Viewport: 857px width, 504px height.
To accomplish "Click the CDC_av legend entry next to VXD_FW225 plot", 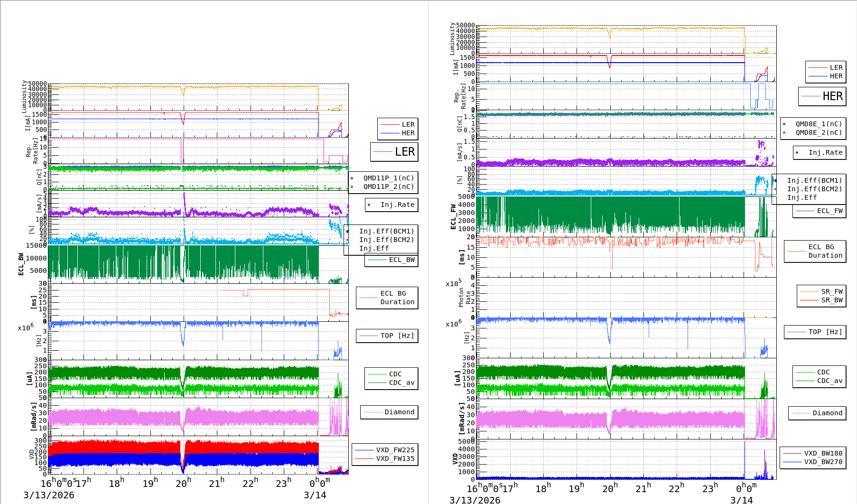I will pos(391,383).
